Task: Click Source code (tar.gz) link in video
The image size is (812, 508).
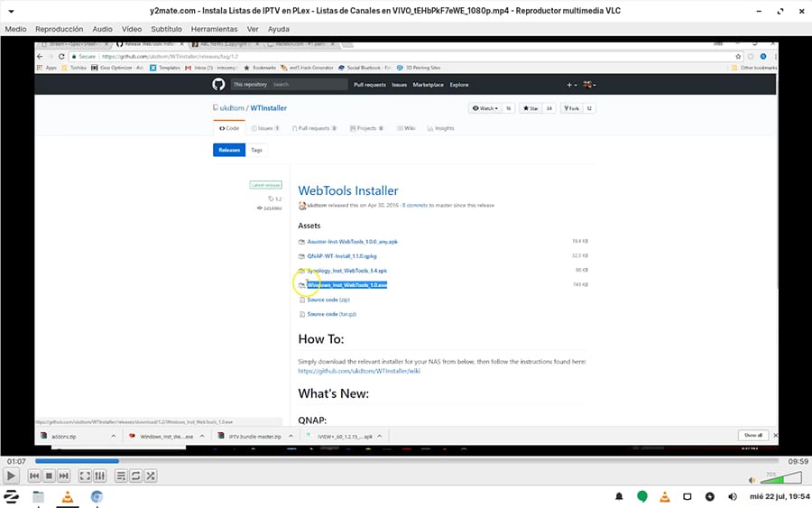Action: coord(331,314)
